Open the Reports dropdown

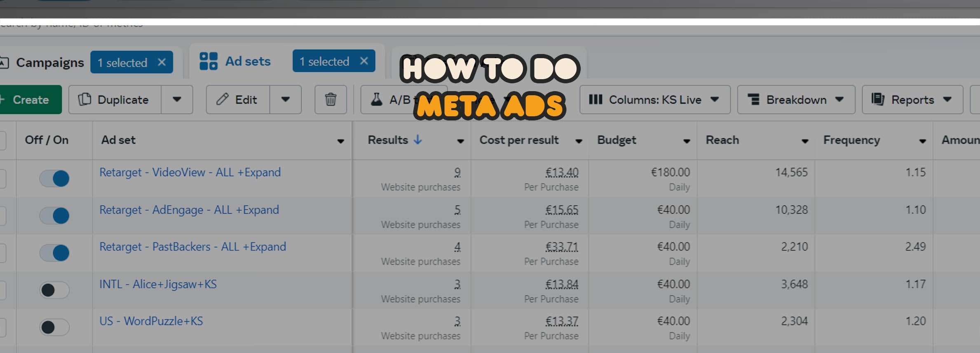(x=912, y=100)
